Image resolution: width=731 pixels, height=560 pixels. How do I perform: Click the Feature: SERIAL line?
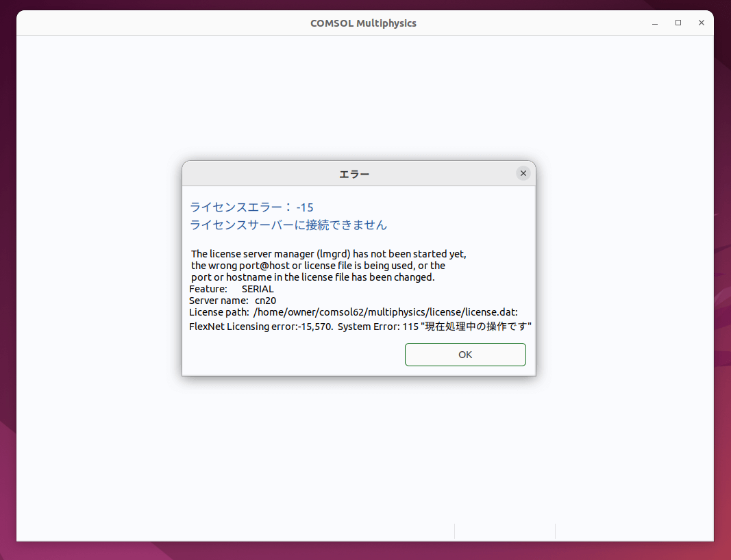click(232, 289)
